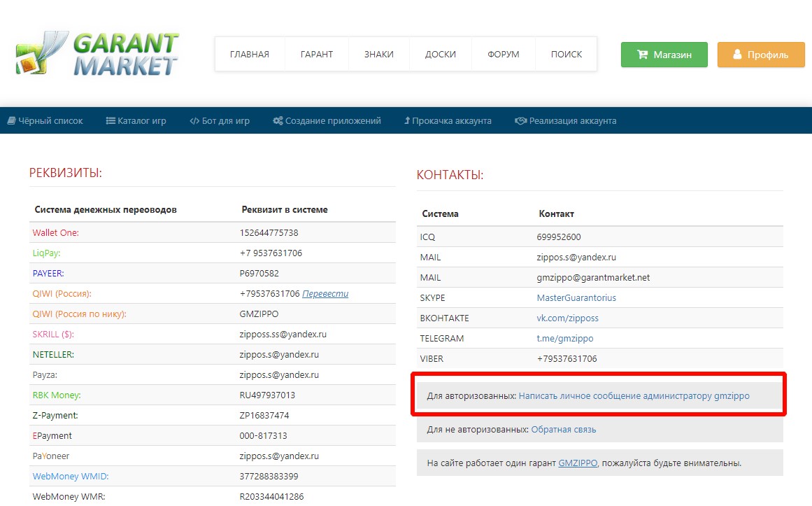Click the QIWI nickname GMZIPPO value
The width and height of the screenshot is (812, 506).
[x=259, y=314]
